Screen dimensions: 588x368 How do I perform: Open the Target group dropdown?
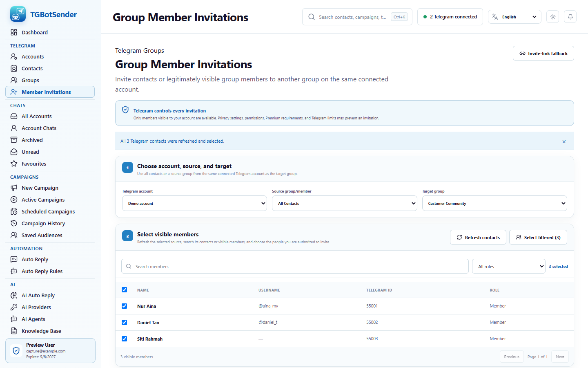[x=494, y=203]
